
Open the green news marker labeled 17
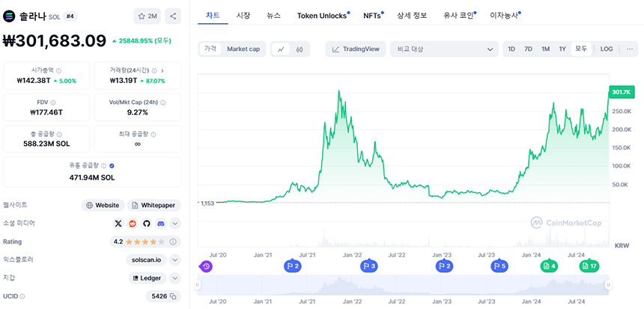pos(589,266)
